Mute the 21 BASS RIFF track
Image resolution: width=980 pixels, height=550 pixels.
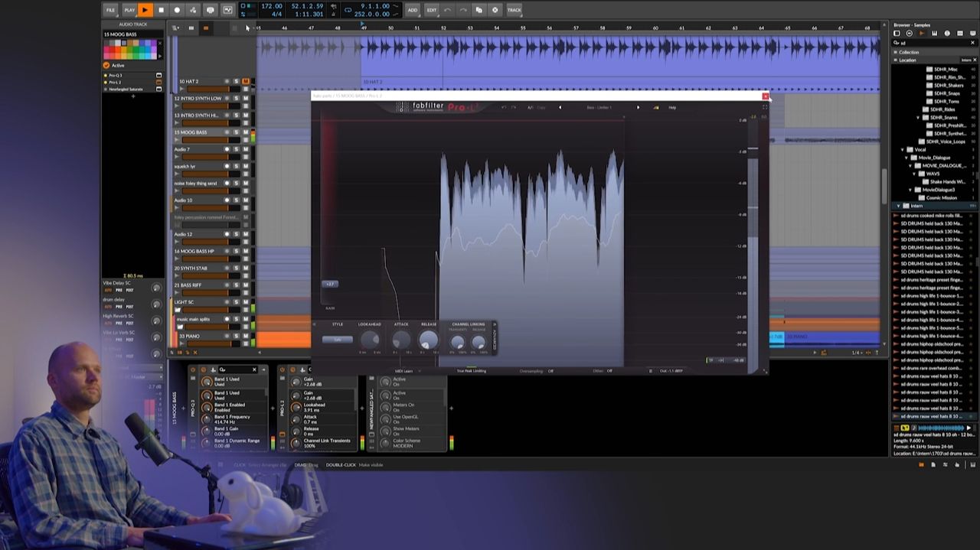tap(245, 285)
